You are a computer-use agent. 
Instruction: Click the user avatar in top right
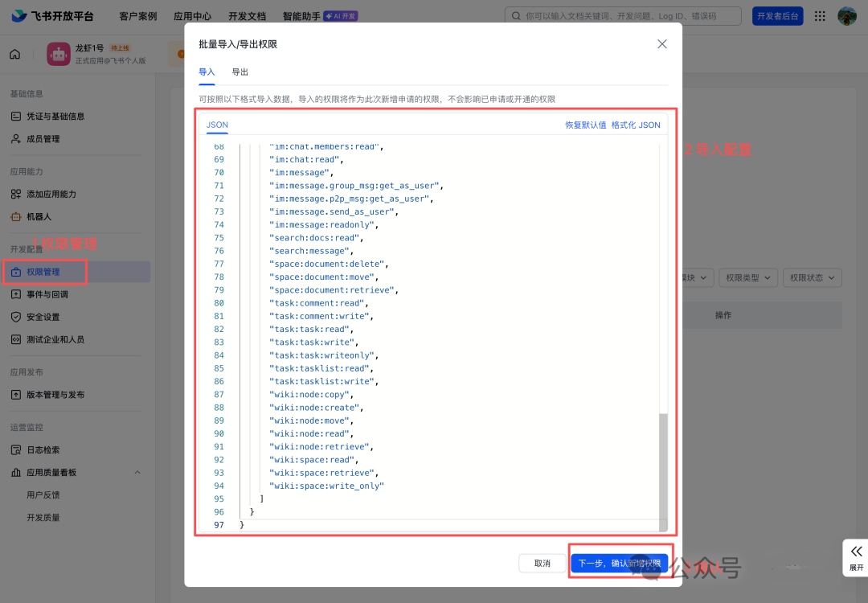(x=847, y=16)
